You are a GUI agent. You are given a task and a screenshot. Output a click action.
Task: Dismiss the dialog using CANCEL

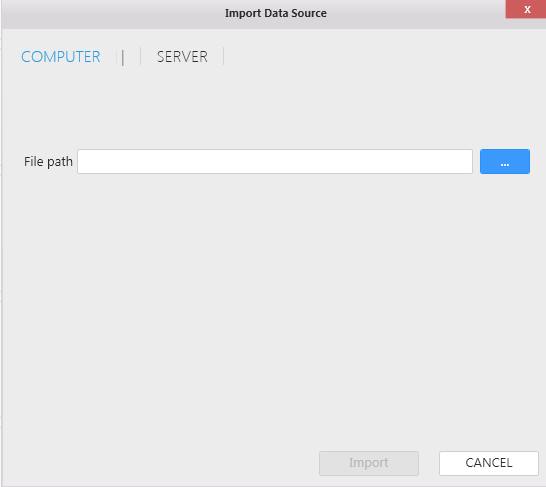pyautogui.click(x=489, y=463)
